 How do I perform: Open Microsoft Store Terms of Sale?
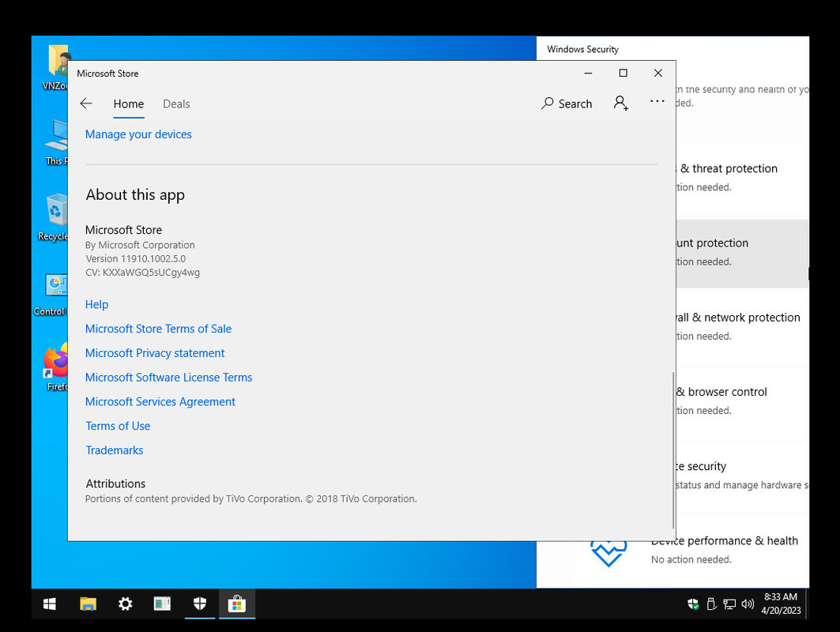[159, 329]
